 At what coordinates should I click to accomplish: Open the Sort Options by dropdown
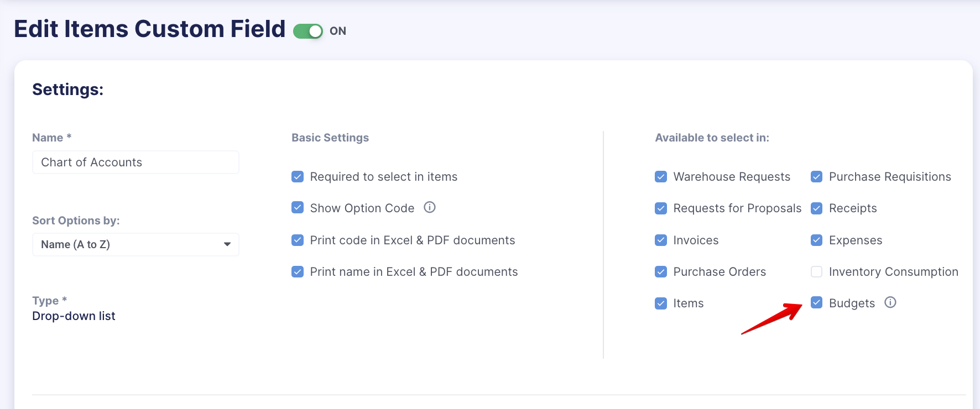click(x=135, y=244)
